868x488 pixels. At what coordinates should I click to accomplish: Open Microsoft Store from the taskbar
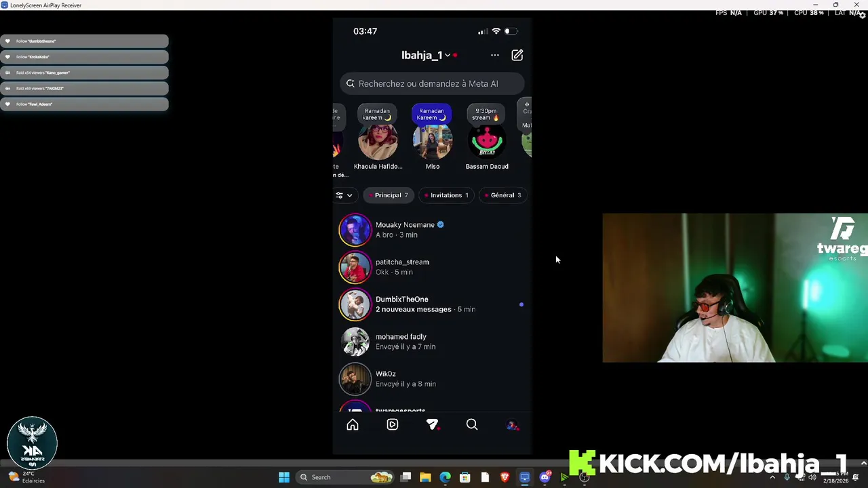[465, 477]
